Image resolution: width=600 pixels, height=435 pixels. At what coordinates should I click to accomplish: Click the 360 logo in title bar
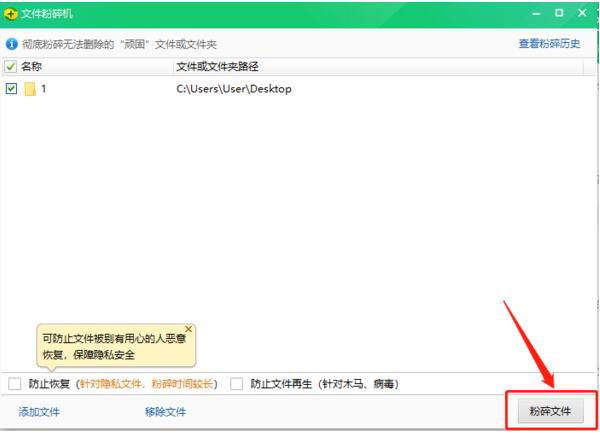click(x=11, y=14)
